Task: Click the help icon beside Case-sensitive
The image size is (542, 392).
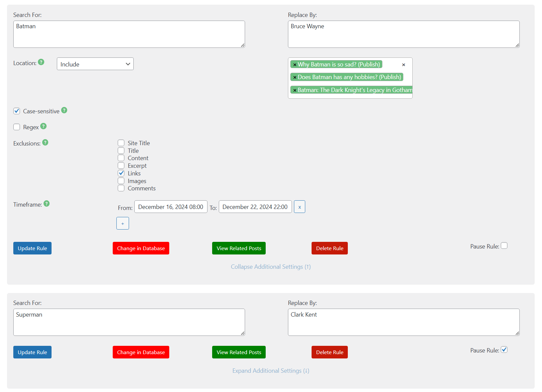Action: click(64, 110)
